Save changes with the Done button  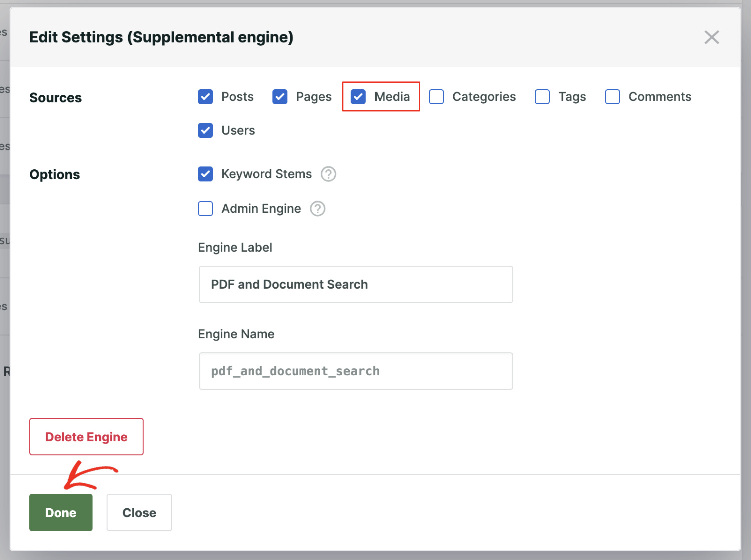tap(60, 512)
